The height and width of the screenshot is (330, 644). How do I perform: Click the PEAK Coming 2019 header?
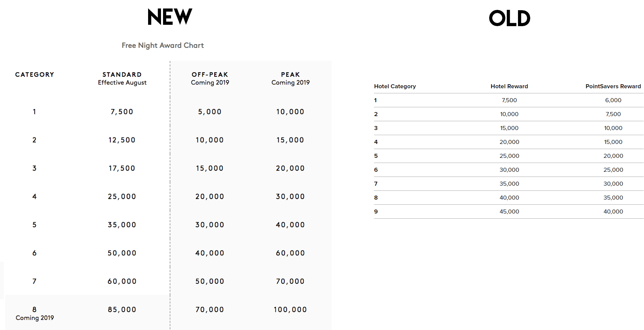290,78
